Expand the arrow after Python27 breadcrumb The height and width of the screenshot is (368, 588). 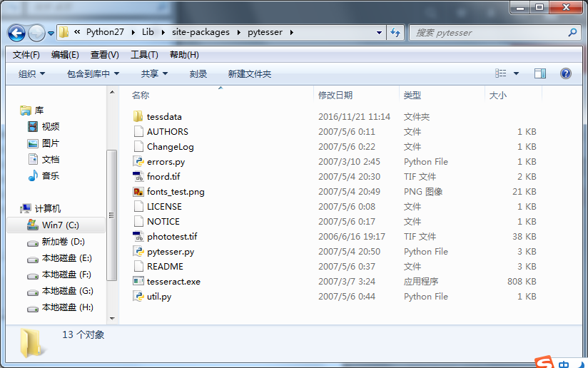coord(133,33)
